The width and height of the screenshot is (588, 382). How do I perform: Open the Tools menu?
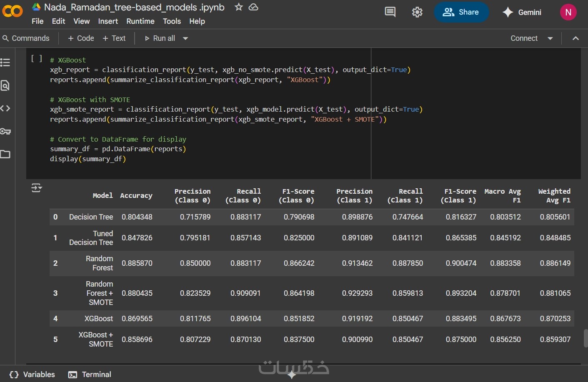(172, 21)
